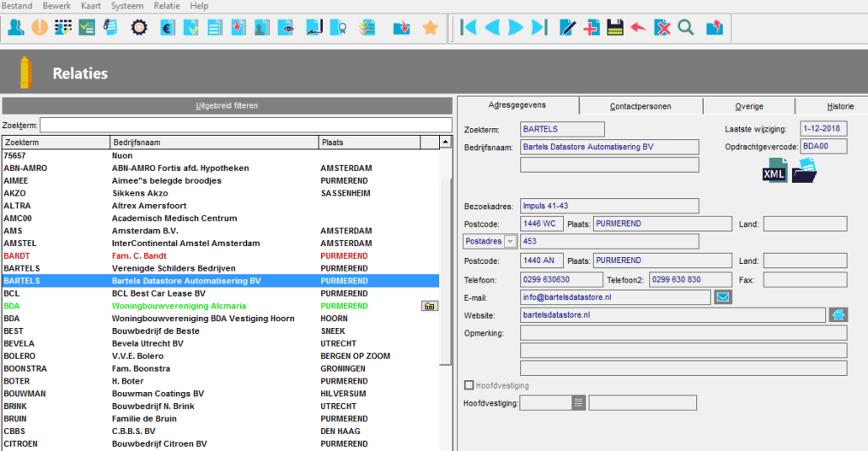
Task: Select the Adresgegevens tab
Action: [x=517, y=105]
